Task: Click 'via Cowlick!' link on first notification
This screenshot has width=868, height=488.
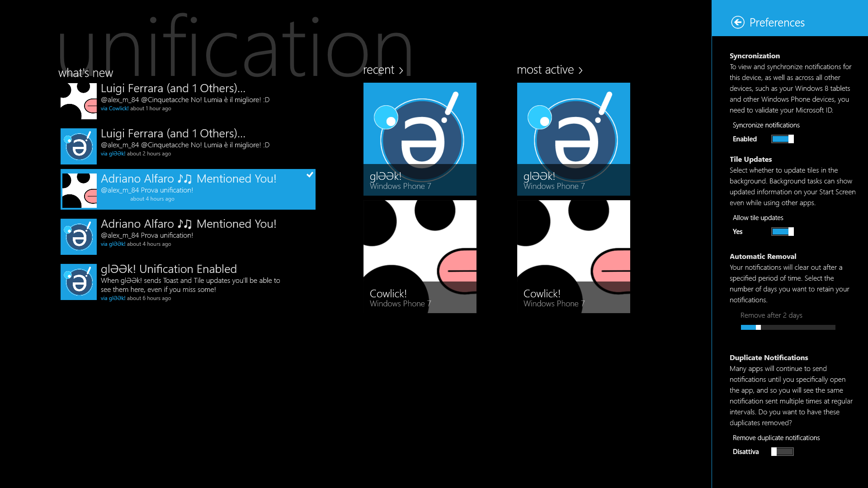Action: pyautogui.click(x=115, y=108)
